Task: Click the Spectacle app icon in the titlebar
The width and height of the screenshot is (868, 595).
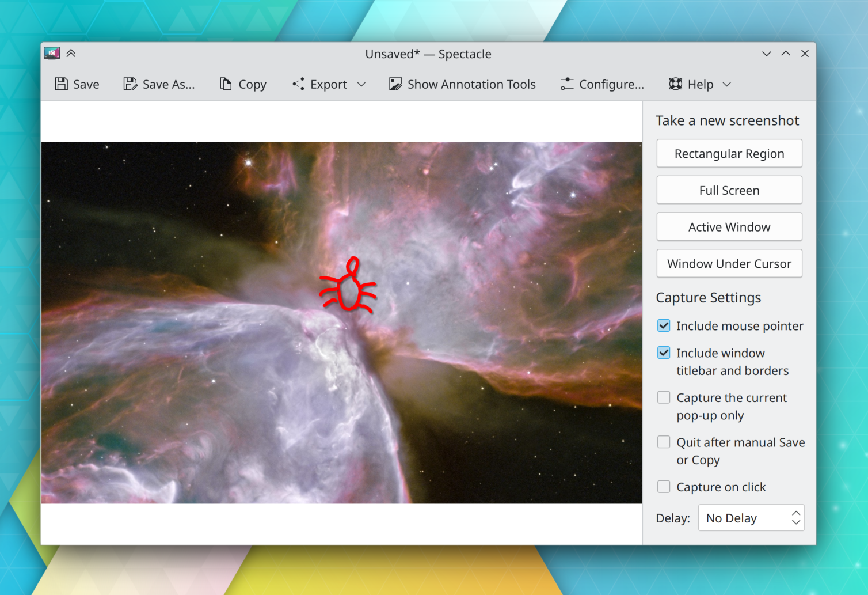Action: click(x=51, y=53)
